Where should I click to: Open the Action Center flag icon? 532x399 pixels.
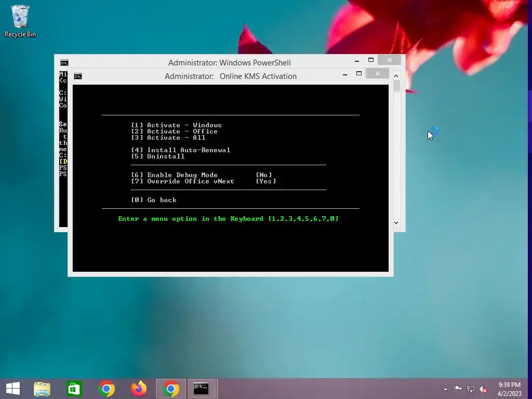coord(458,389)
